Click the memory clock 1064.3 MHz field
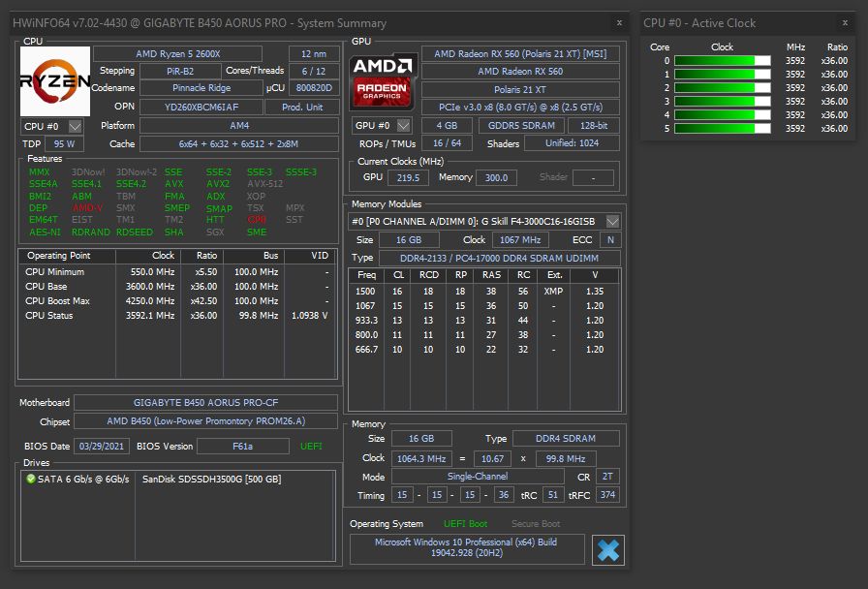Viewport: 868px width, 589px height. click(421, 458)
